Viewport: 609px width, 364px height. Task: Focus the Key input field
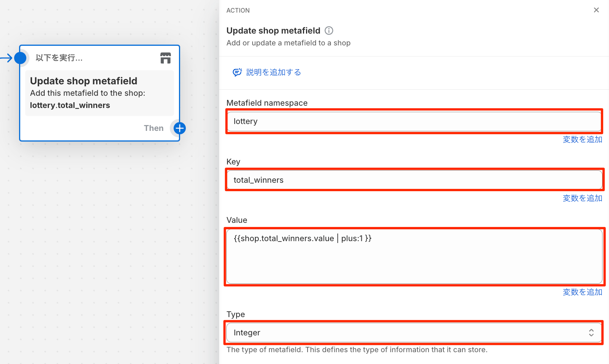[x=414, y=180]
